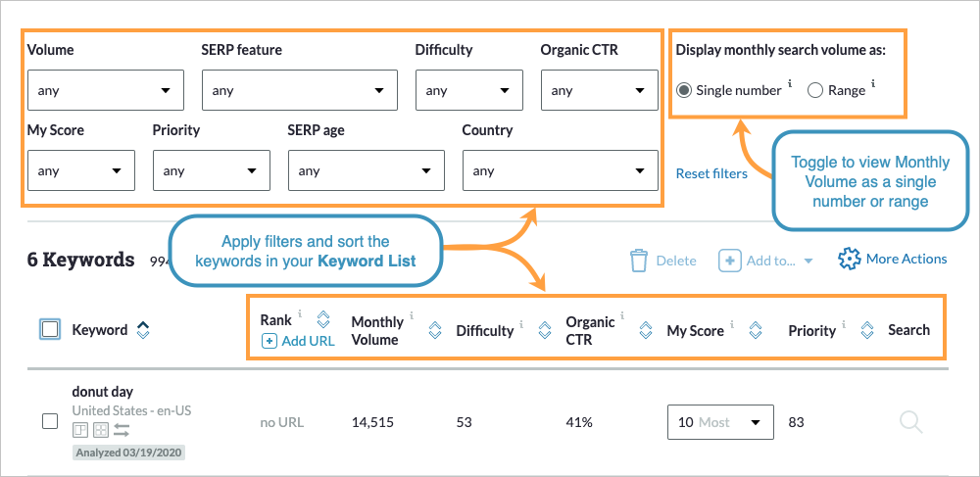Select the Single number radio button
This screenshot has width=980, height=477.
684,90
